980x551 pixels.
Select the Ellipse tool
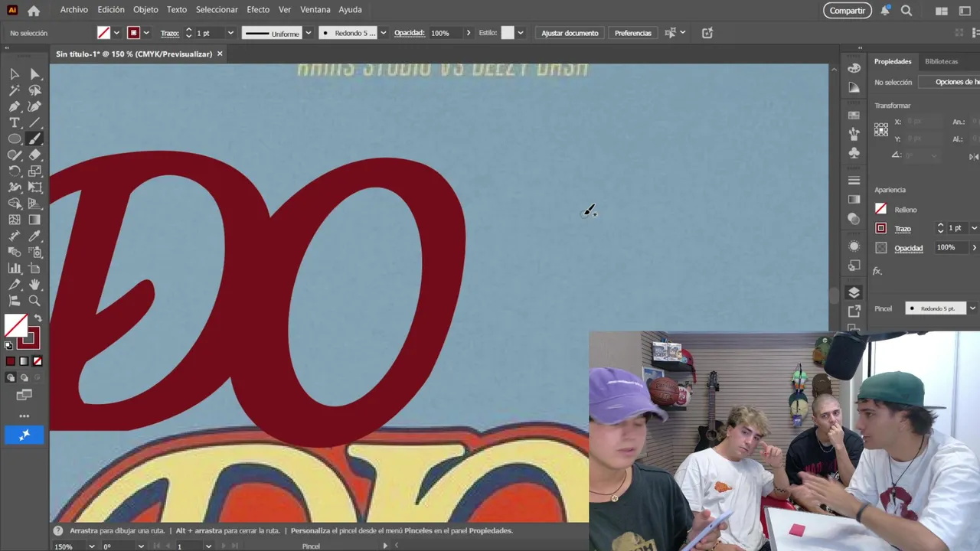pyautogui.click(x=15, y=139)
